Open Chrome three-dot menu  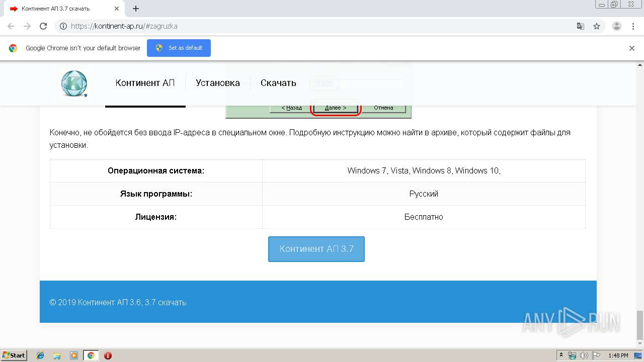[x=633, y=26]
